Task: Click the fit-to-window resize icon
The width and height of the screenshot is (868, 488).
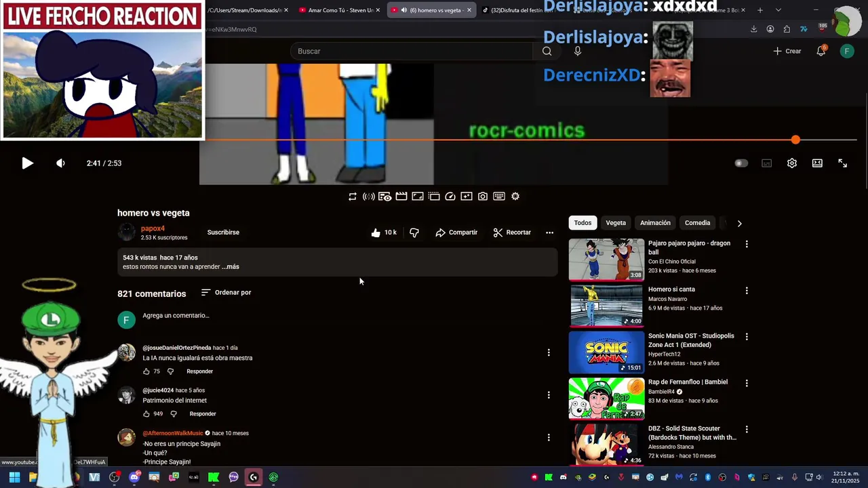Action: pyautogui.click(x=418, y=197)
